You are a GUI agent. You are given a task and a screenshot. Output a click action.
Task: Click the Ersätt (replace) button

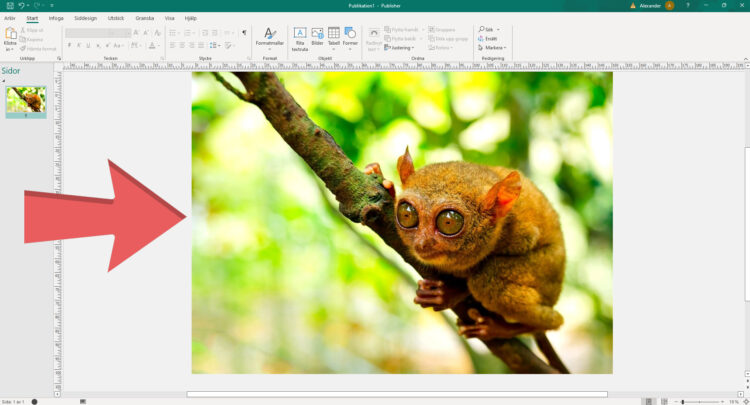[x=490, y=38]
